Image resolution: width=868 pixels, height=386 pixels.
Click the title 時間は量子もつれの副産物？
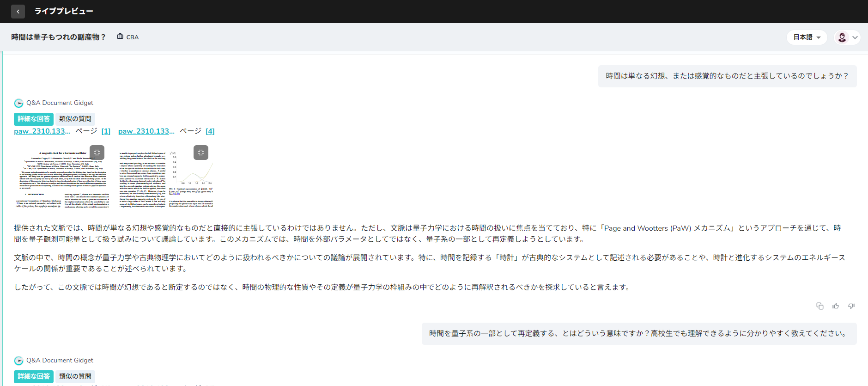pos(59,37)
